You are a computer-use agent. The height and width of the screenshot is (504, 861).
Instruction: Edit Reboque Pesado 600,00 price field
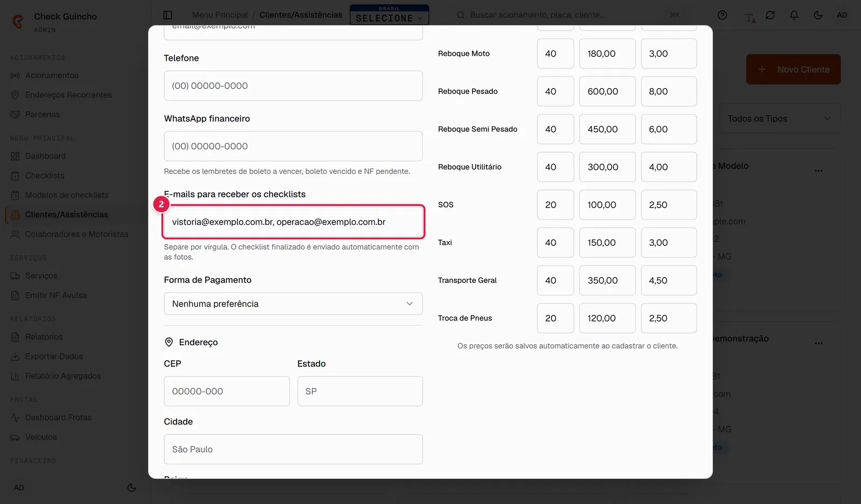click(608, 91)
